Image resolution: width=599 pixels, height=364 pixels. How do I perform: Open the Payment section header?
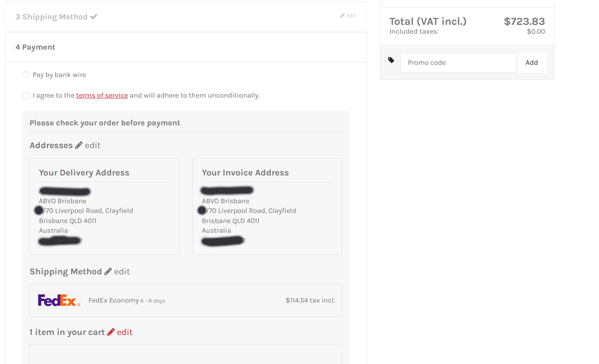pos(35,47)
